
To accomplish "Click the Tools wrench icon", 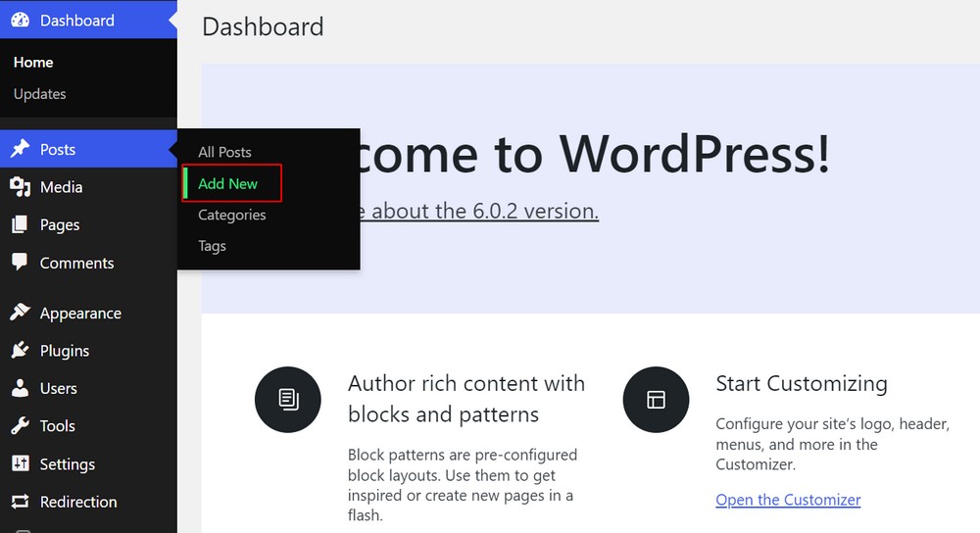I will 20,426.
